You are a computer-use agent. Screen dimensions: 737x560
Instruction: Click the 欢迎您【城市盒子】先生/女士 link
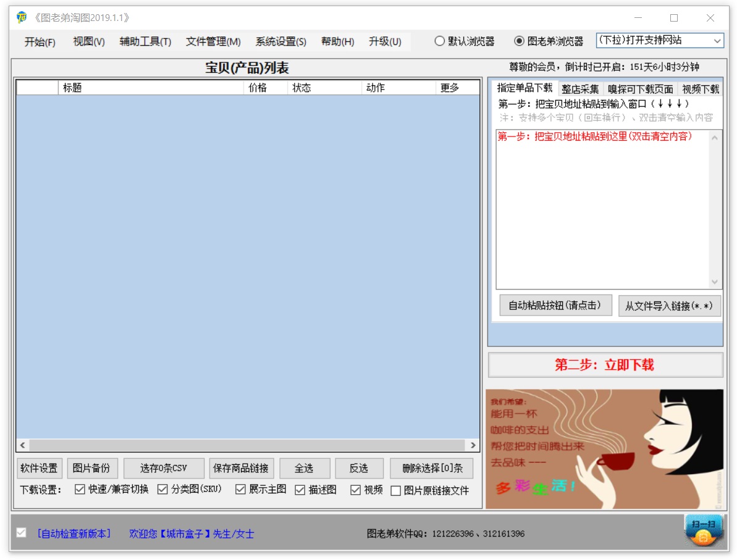[x=192, y=533]
